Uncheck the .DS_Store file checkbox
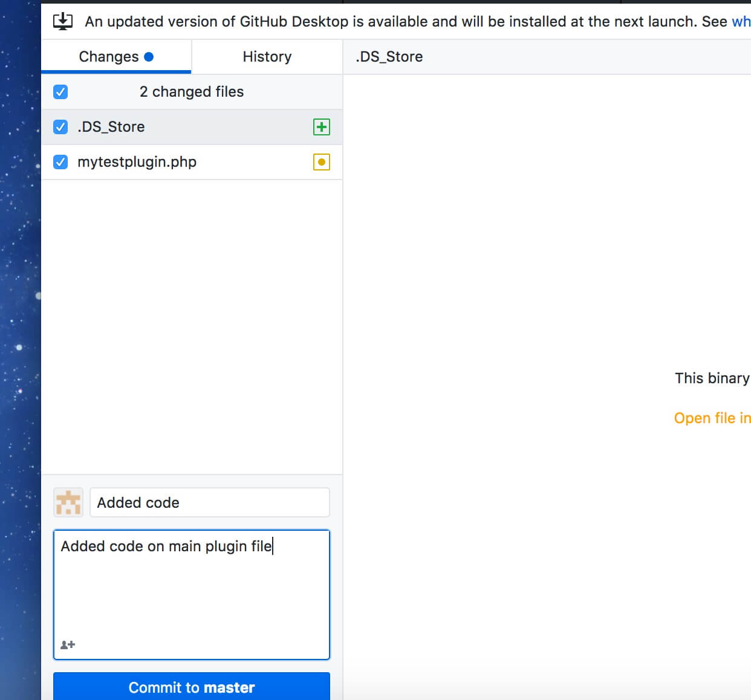751x700 pixels. [60, 127]
